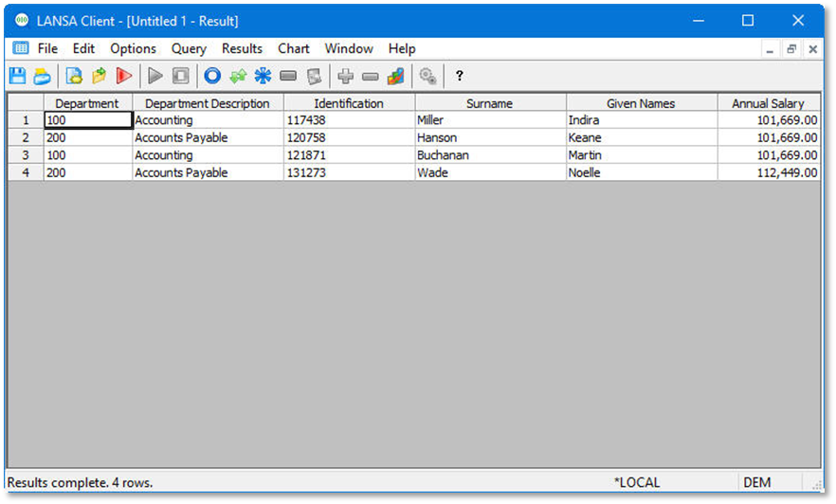The width and height of the screenshot is (836, 504).
Task: Close the inner Result document window
Action: pyautogui.click(x=812, y=49)
